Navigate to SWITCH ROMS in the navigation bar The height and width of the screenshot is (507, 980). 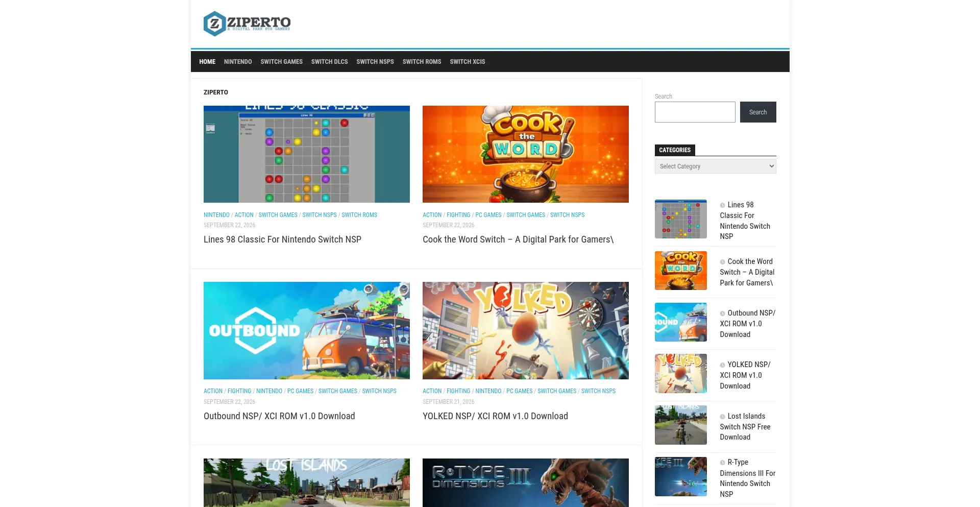point(422,62)
